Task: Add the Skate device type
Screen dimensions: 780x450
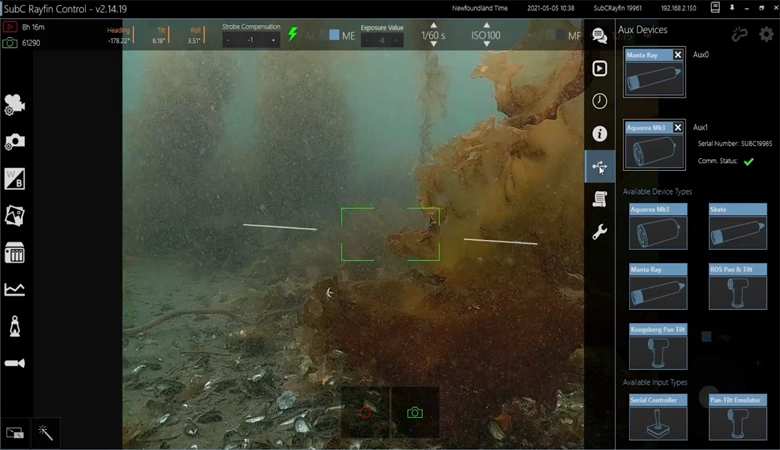Action: point(737,226)
